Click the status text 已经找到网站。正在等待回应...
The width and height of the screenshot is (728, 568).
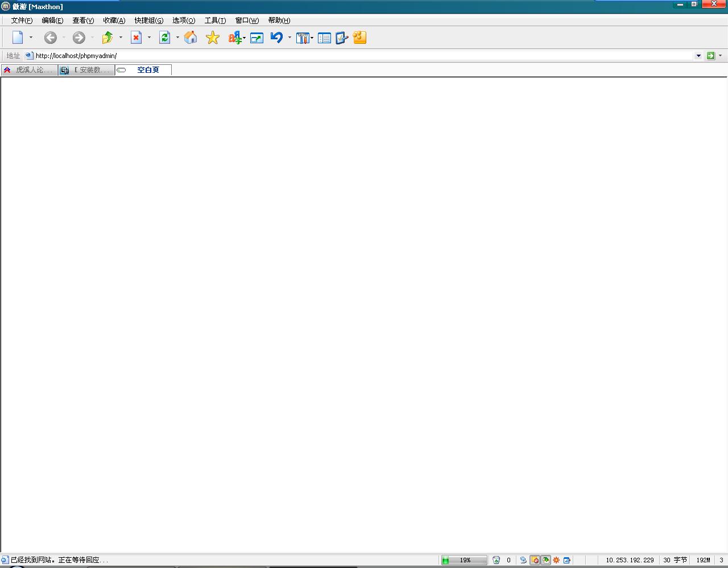59,560
